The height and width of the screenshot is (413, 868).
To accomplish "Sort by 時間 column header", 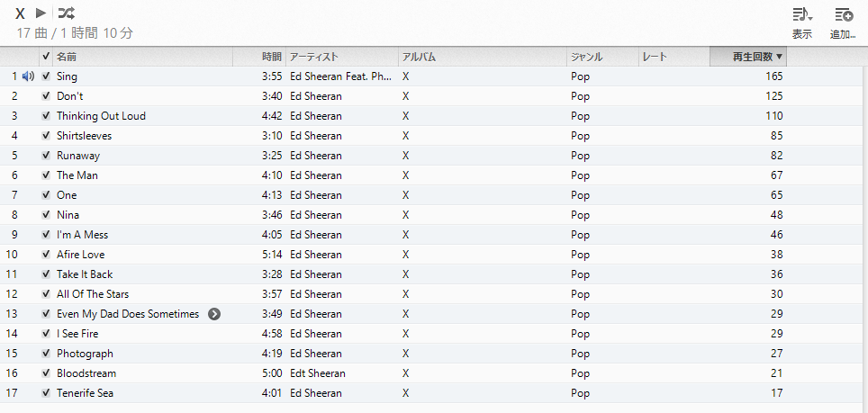I will coord(259,57).
